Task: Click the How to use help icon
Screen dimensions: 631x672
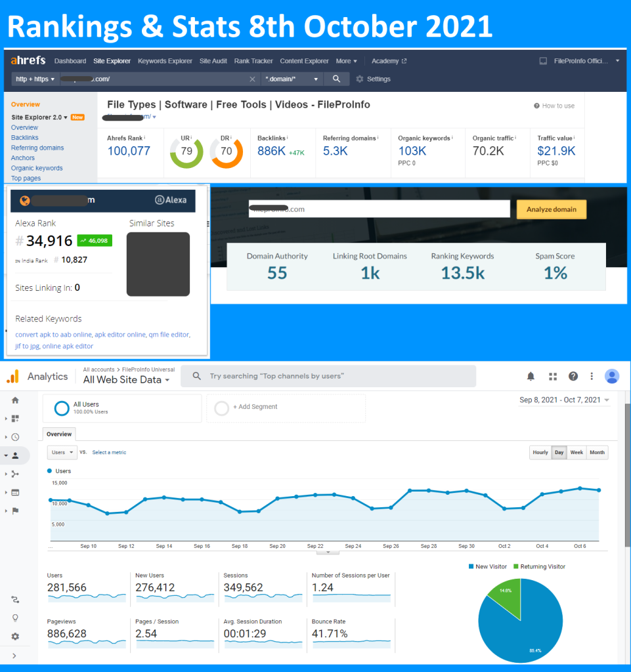Action: [x=536, y=106]
